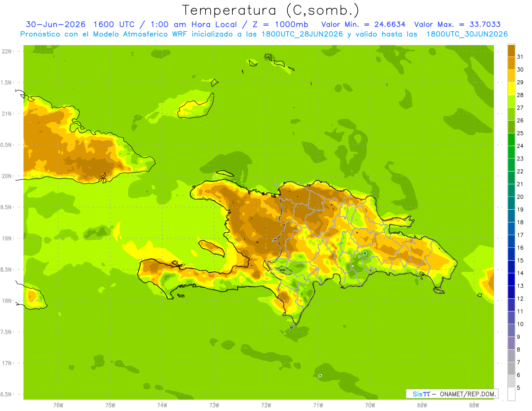This screenshot has width=532, height=411.
Task: Click the "19N" latitude label
Action: click(x=7, y=239)
